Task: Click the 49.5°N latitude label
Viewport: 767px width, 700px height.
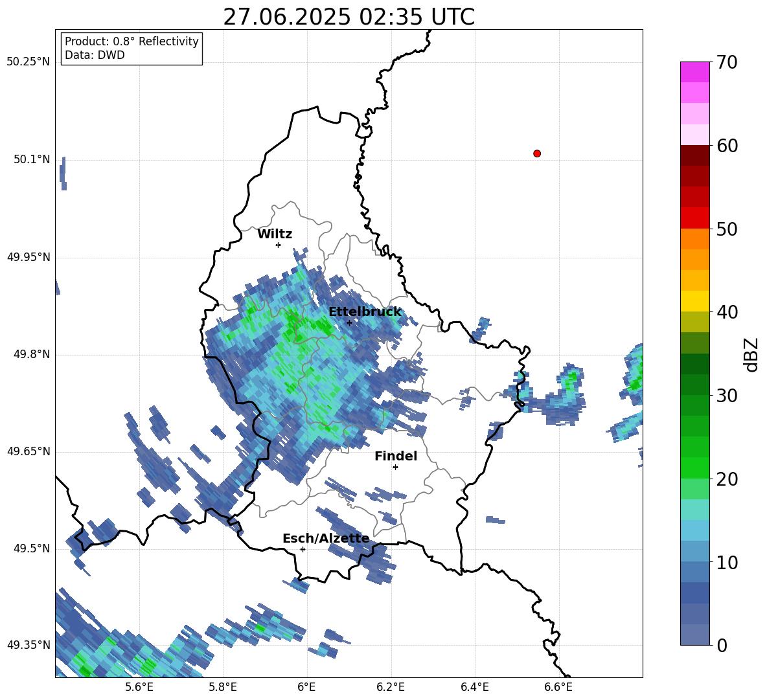Action: 31,548
